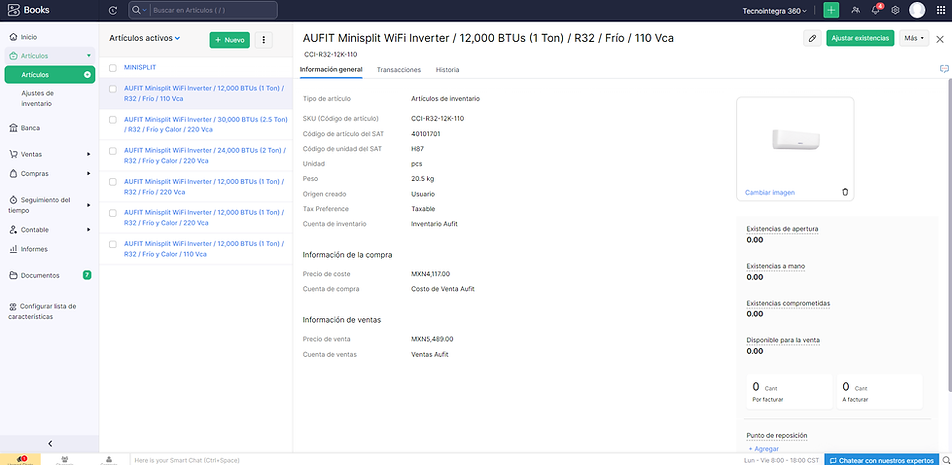Click the Zoho Books logo icon
Screen dimensions: 952x465
click(13, 10)
